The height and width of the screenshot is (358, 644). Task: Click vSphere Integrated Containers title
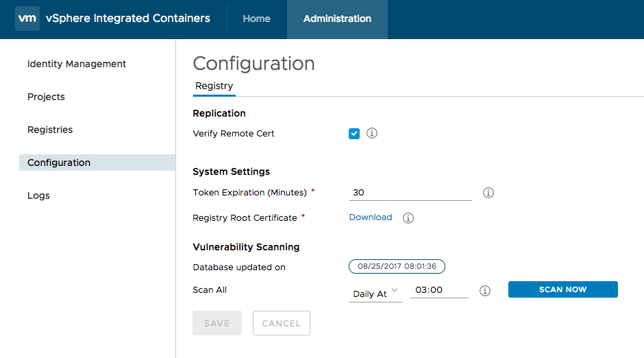tap(127, 19)
